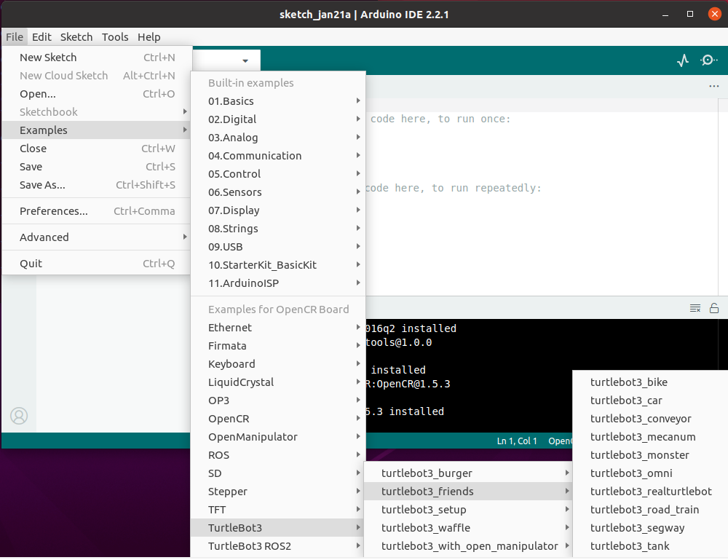The width and height of the screenshot is (728, 560).
Task: Open the board selector dropdown arrow
Action: [x=245, y=61]
